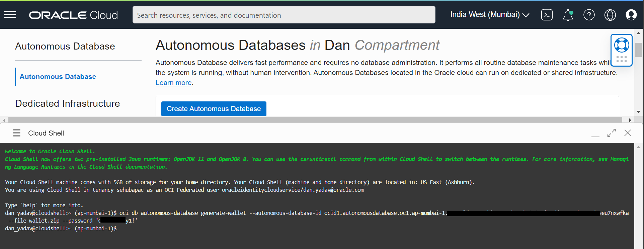Follow the Learn more link
This screenshot has height=249, width=644.
point(173,83)
